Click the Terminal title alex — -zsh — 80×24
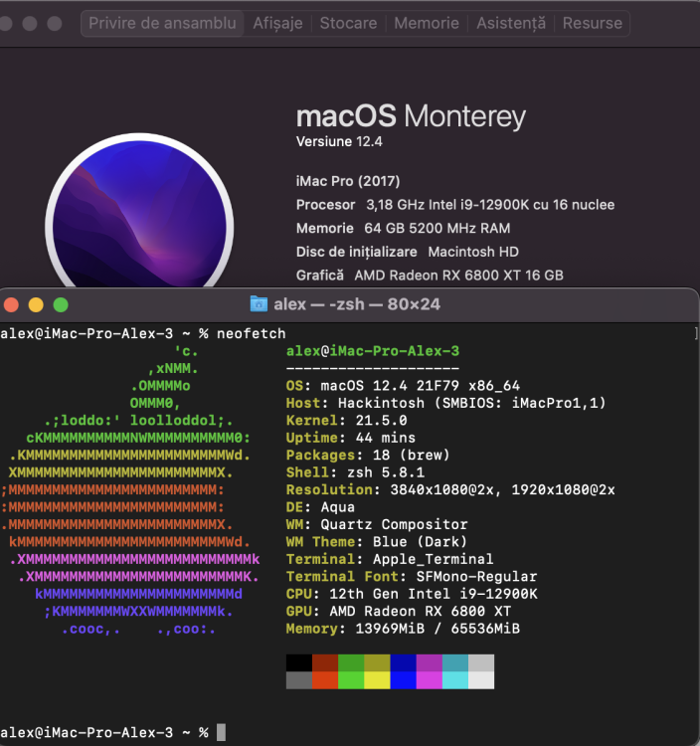700x746 pixels. (357, 304)
